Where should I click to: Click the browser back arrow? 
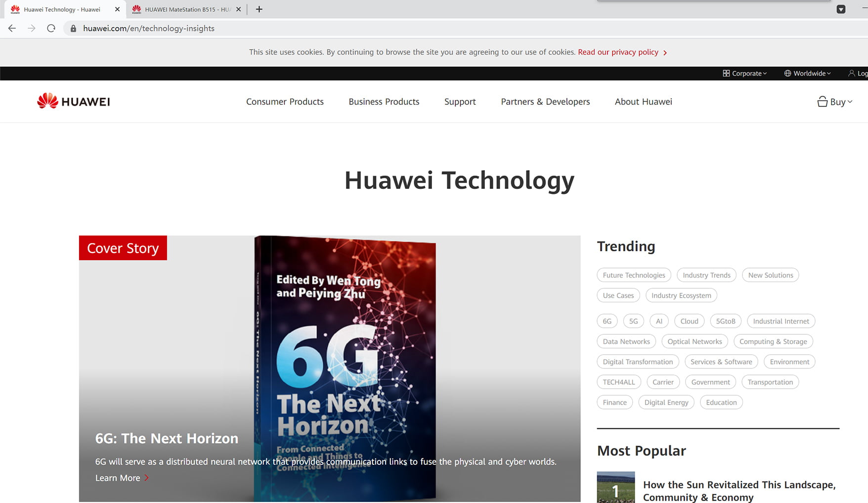click(12, 28)
